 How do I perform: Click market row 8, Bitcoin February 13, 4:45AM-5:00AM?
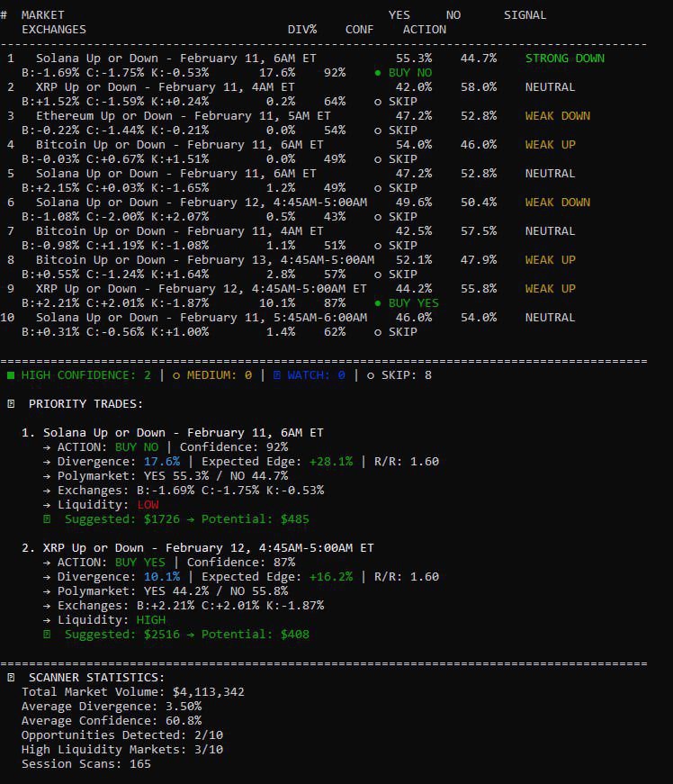pos(205,260)
